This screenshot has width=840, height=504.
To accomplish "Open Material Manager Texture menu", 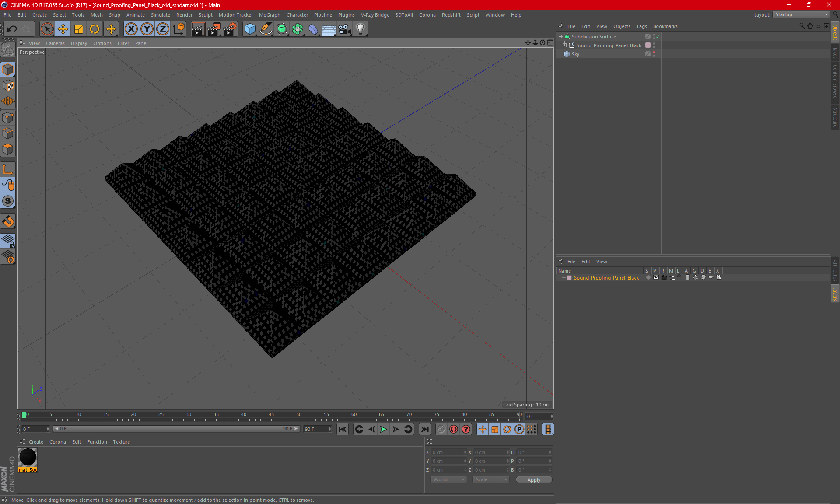I will 121,442.
